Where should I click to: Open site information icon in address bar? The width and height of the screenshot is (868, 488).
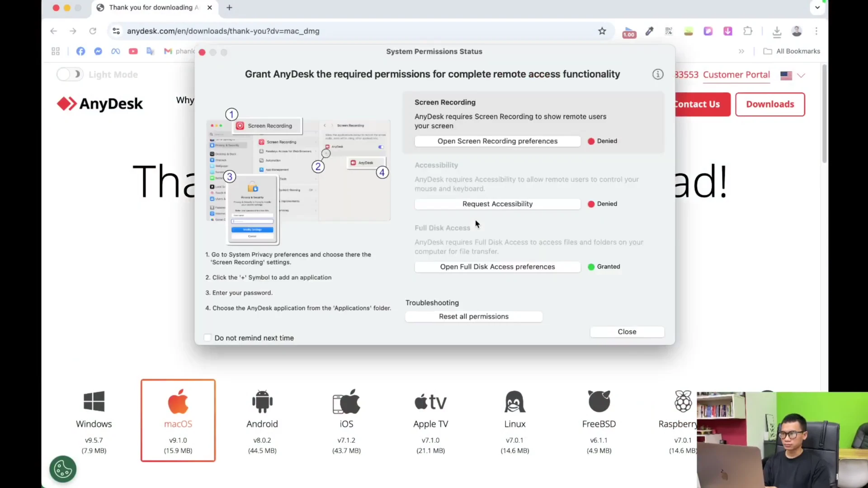(116, 31)
